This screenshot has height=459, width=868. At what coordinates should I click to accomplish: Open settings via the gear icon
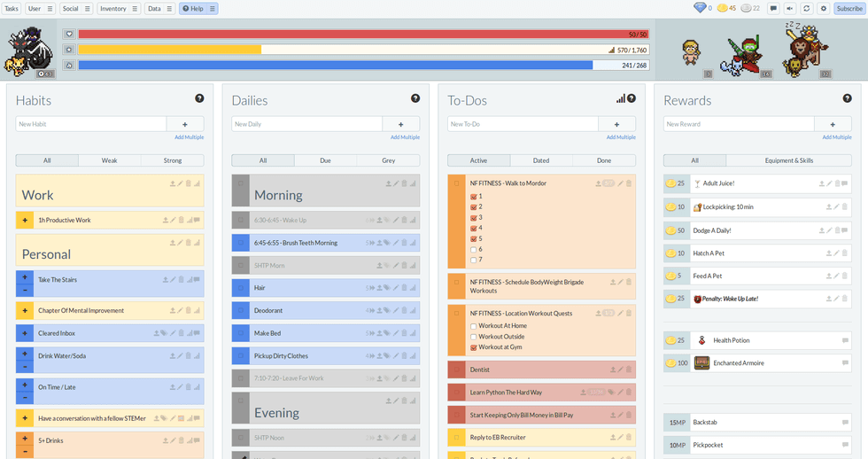[823, 8]
